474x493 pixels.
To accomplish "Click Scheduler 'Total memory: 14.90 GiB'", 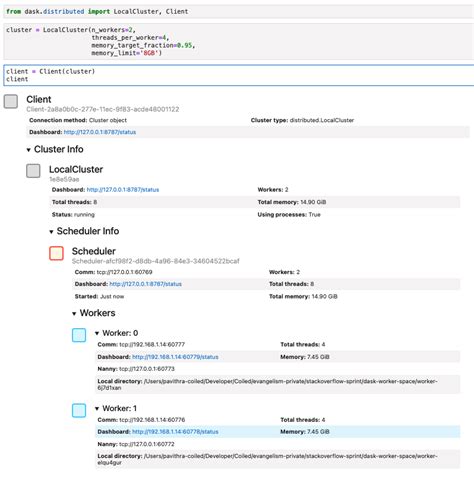I will (x=303, y=296).
